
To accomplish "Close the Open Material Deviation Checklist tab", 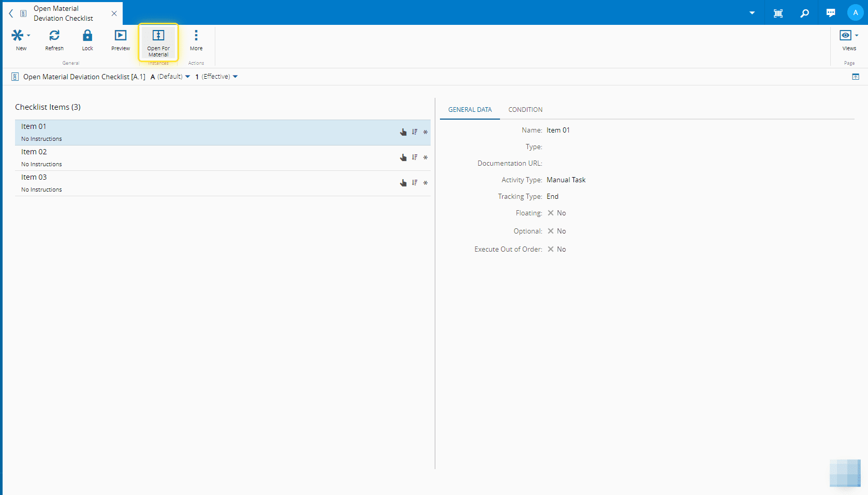I will click(114, 13).
